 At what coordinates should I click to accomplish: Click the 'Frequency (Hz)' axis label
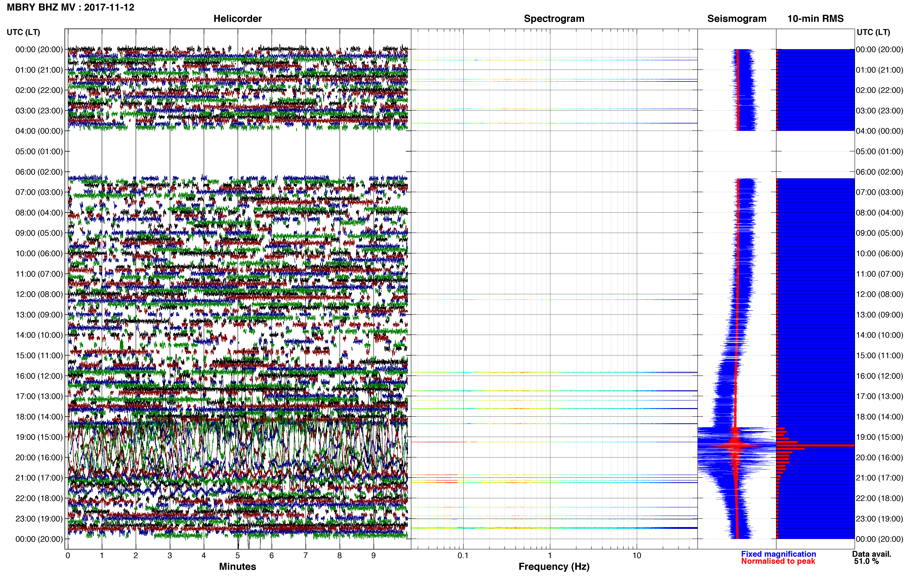point(554,566)
